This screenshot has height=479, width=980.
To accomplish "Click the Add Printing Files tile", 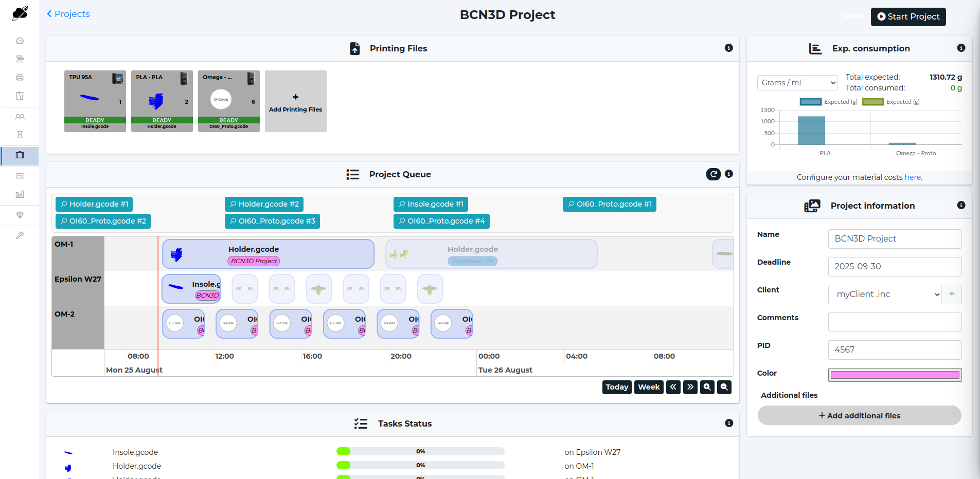I will pyautogui.click(x=296, y=101).
